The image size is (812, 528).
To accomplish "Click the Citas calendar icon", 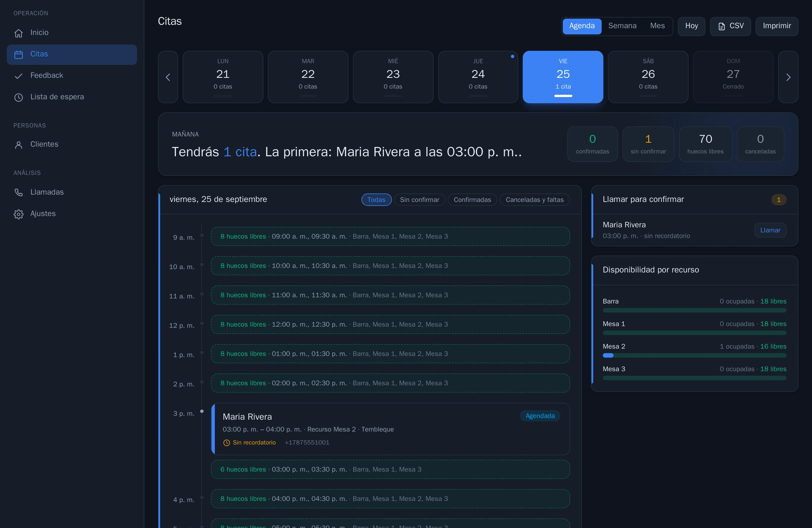I will coord(18,54).
